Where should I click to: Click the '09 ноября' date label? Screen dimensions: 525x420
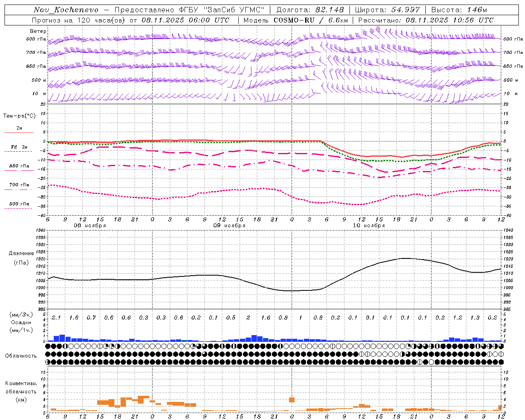tap(229, 226)
